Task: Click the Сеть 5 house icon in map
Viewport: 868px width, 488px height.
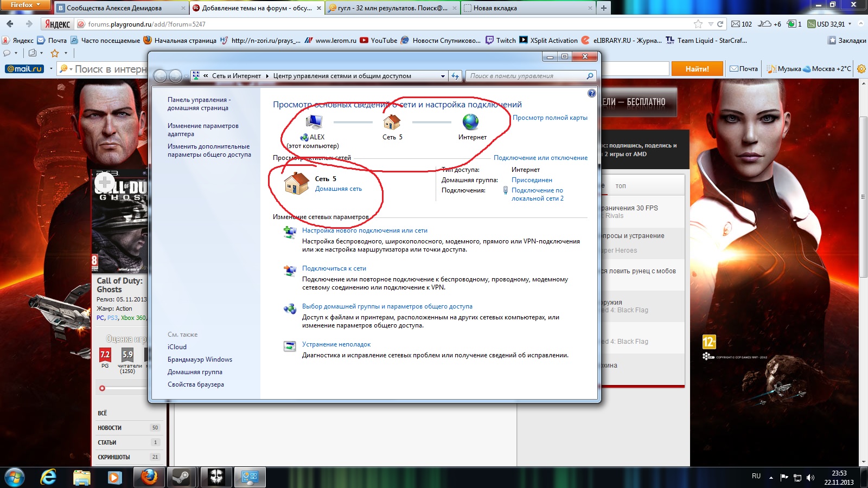Action: click(392, 121)
